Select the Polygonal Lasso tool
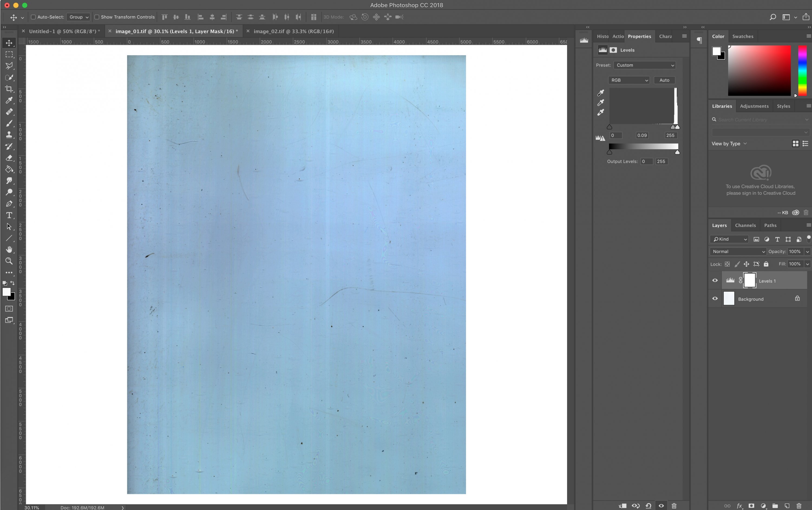The height and width of the screenshot is (510, 812). (x=9, y=66)
